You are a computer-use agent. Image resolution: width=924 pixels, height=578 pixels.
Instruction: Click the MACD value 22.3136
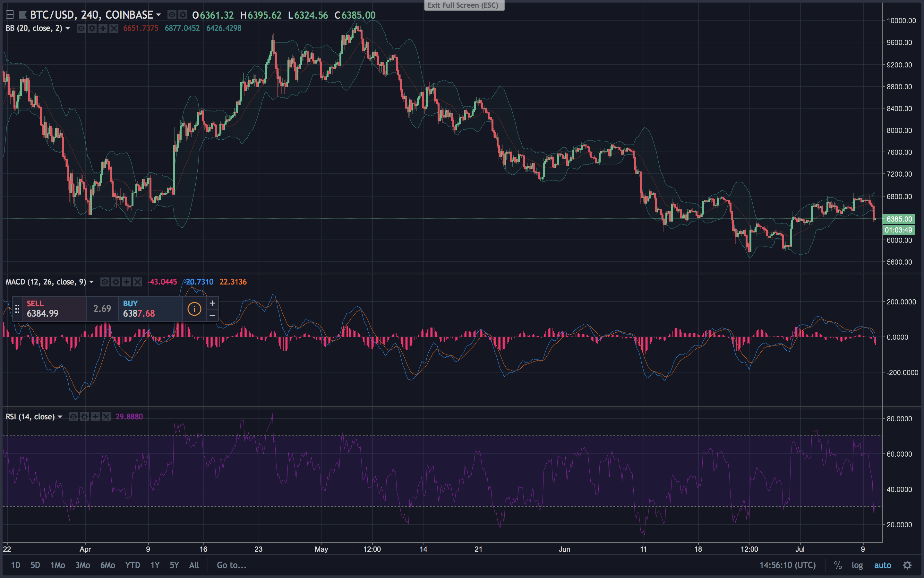233,282
